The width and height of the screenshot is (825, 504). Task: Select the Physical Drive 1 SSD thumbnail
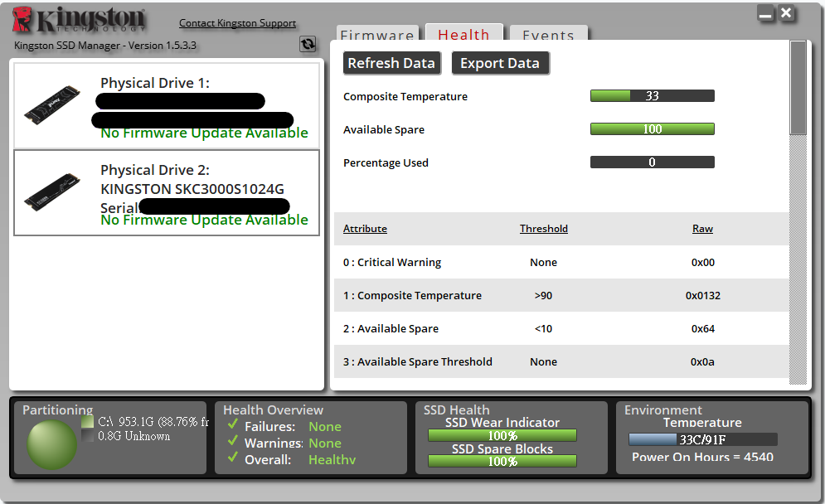pyautogui.click(x=52, y=104)
